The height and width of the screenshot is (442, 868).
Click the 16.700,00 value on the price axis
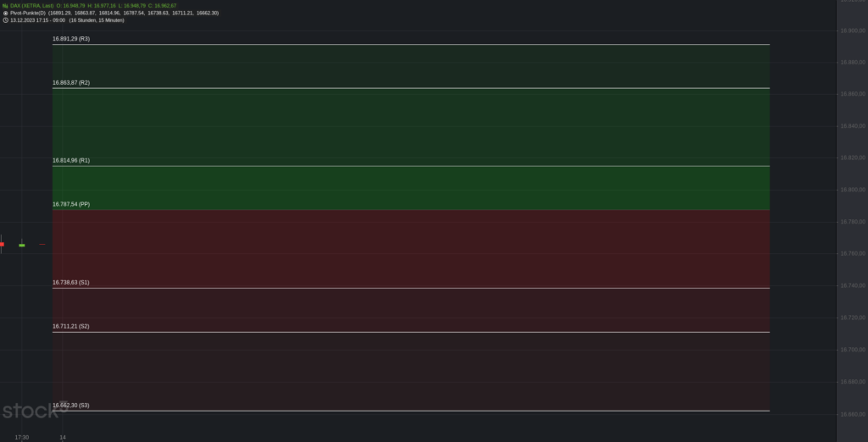point(852,350)
